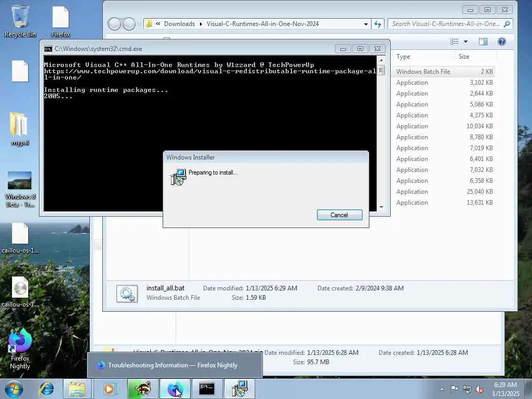Click the search magnifier icon
Image resolution: width=532 pixels, height=399 pixels.
coord(507,24)
